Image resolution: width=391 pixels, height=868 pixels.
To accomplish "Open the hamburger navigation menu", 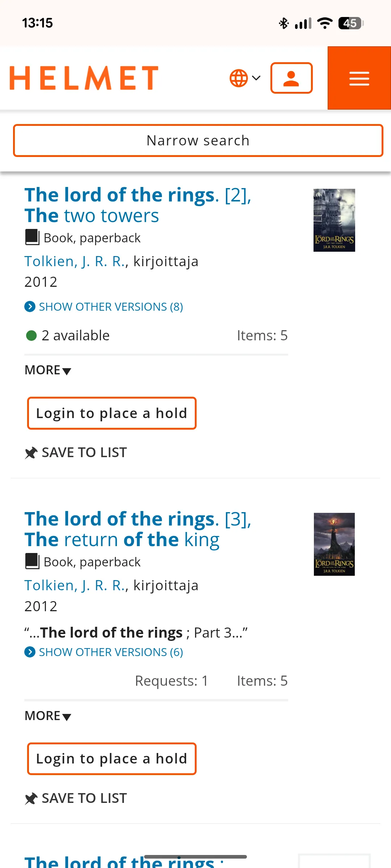I will click(359, 78).
